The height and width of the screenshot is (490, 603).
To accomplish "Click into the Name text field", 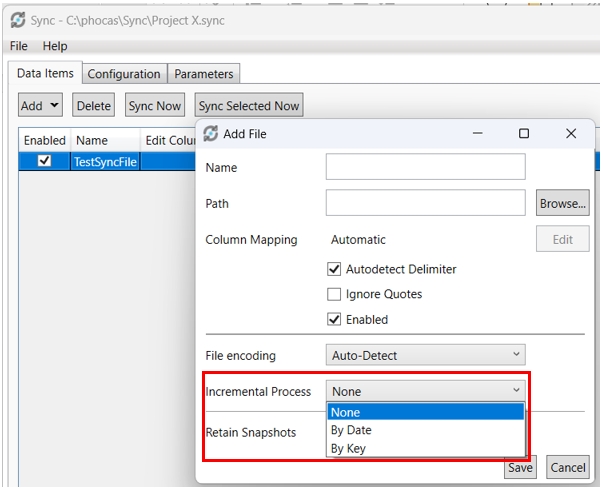I will (425, 167).
